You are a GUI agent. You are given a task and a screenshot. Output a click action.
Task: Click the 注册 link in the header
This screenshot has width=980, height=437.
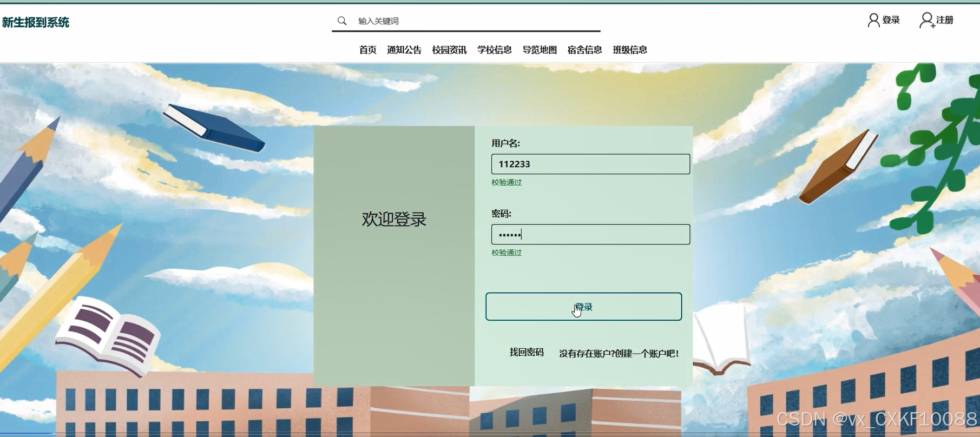[945, 20]
